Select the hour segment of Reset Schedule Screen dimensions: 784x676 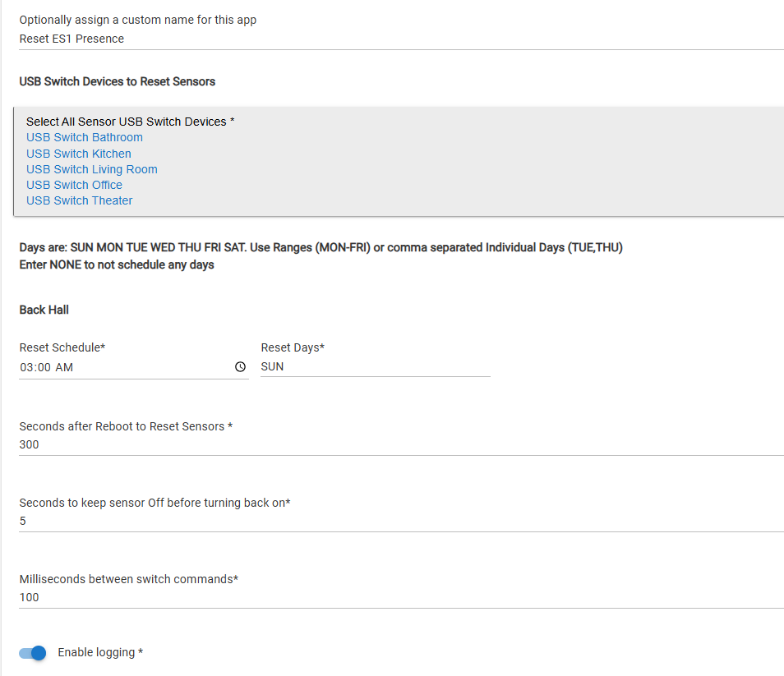pos(27,368)
